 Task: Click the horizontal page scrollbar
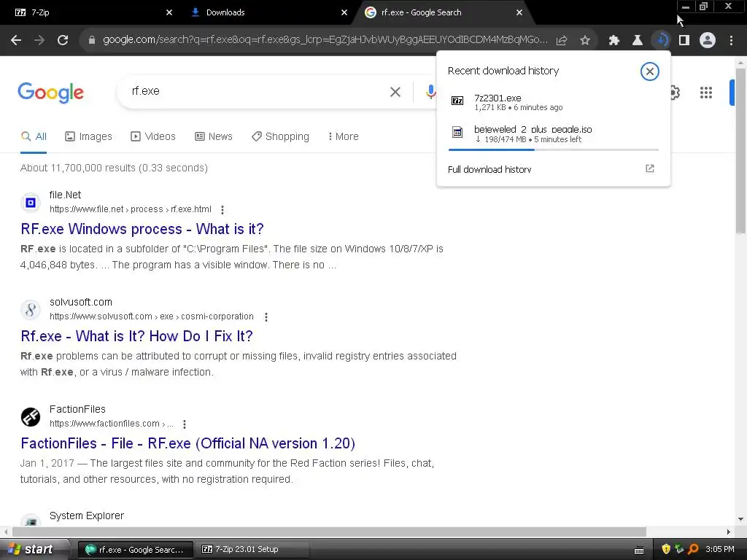click(x=329, y=532)
